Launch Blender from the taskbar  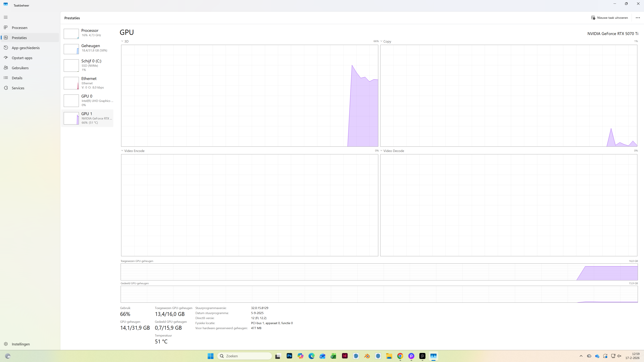point(367,356)
